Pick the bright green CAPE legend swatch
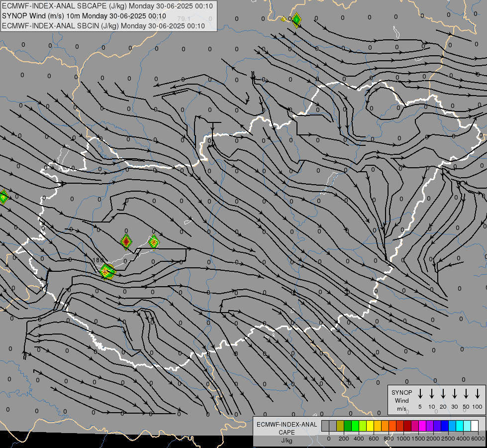This screenshot has height=448, width=487. point(355,426)
